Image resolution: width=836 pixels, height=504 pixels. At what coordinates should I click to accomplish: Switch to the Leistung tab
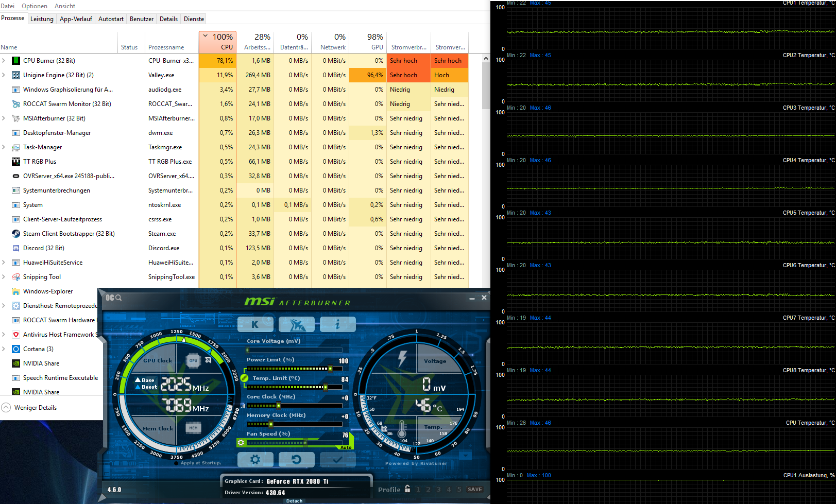click(42, 19)
